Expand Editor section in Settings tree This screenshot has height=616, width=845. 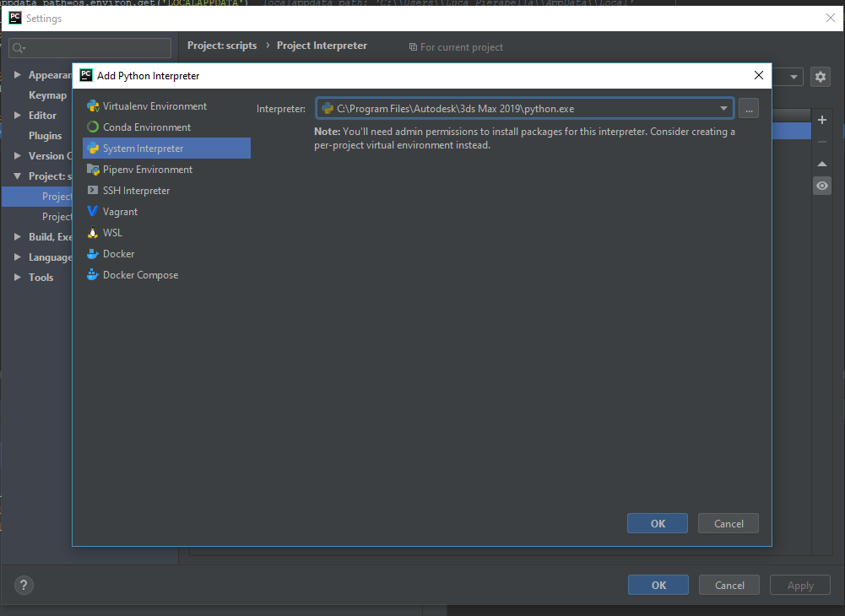pyautogui.click(x=17, y=116)
